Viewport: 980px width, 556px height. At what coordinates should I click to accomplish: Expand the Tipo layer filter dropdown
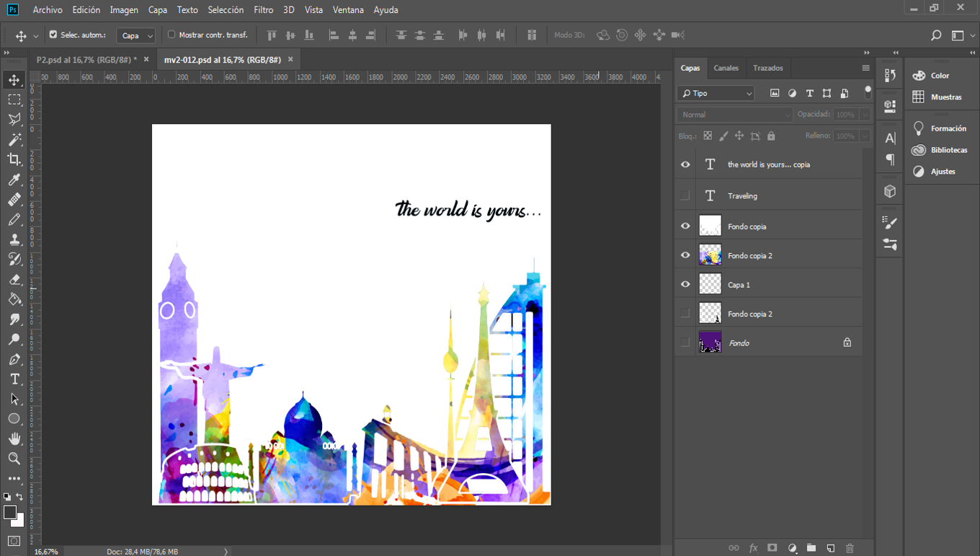point(716,93)
